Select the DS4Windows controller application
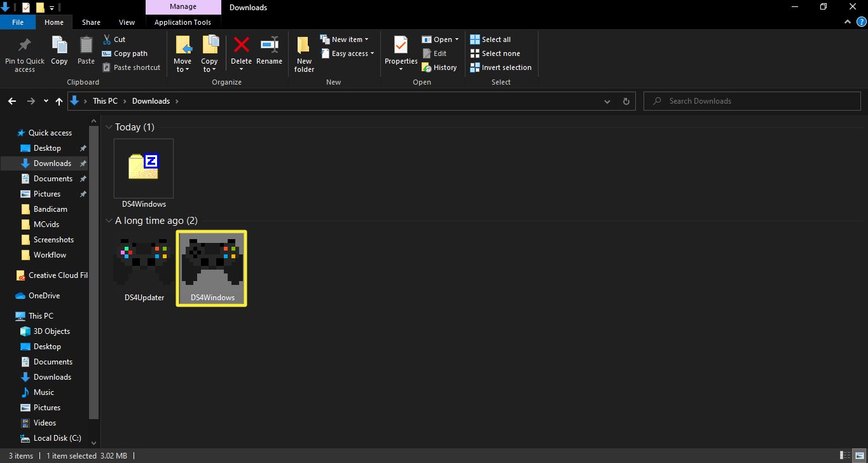 click(x=212, y=268)
